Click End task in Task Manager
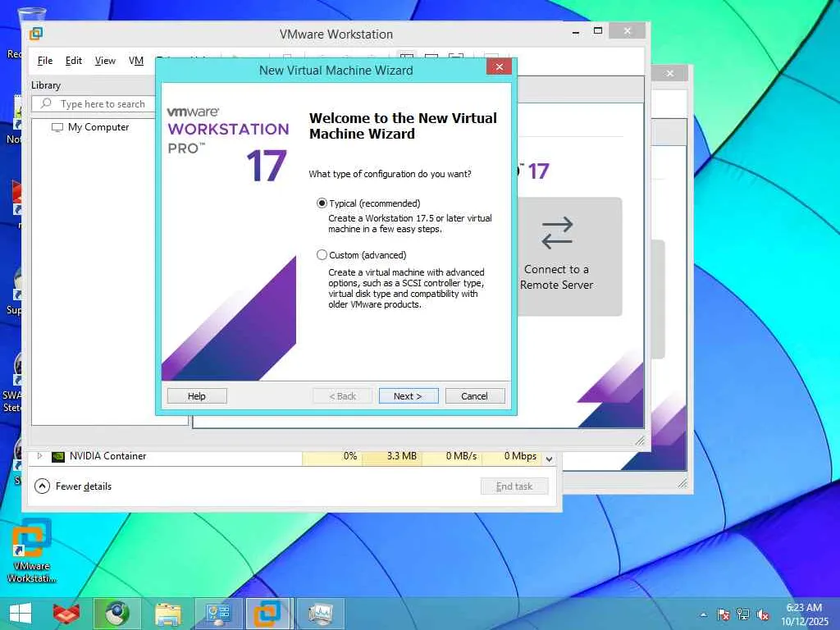 tap(514, 486)
